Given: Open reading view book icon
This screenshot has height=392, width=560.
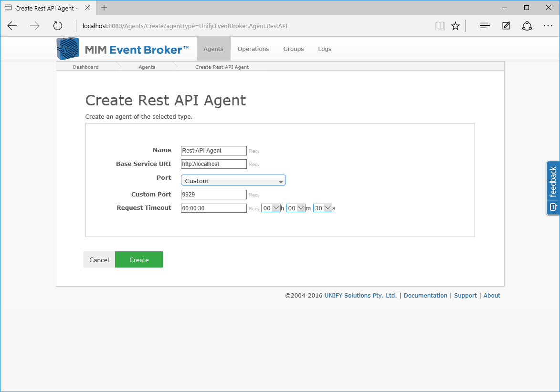Looking at the screenshot, I should 440,26.
